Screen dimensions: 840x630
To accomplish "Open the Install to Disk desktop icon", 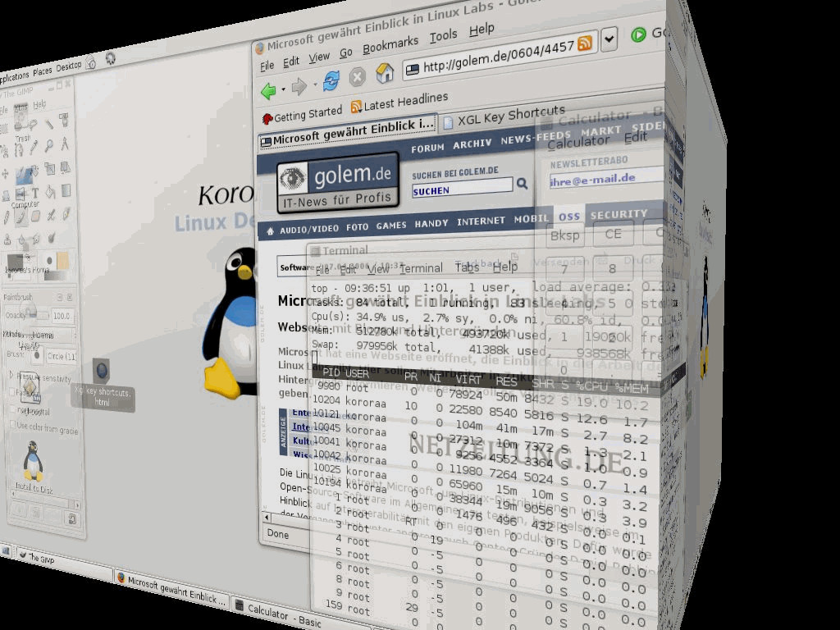I will click(x=33, y=466).
